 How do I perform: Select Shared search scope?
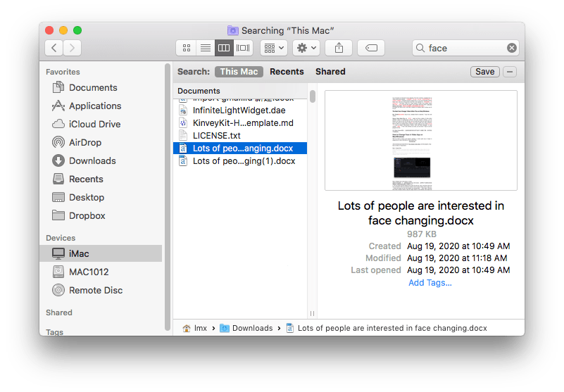[330, 72]
